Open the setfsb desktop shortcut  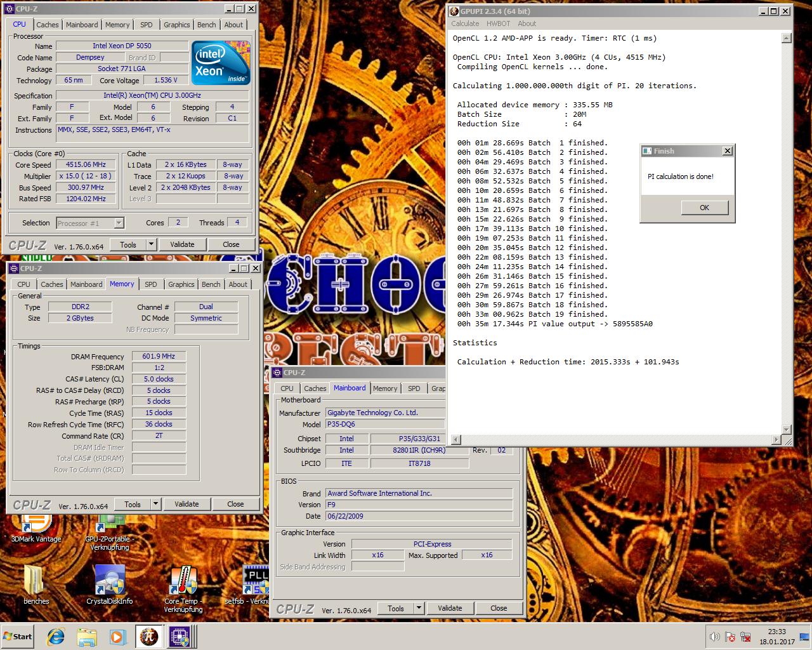(x=251, y=584)
